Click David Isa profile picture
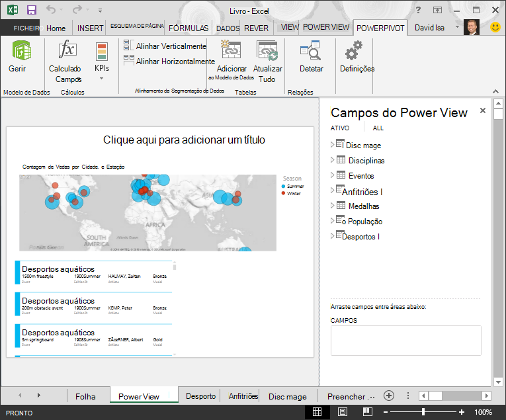Image resolution: width=506 pixels, height=420 pixels. (472, 27)
